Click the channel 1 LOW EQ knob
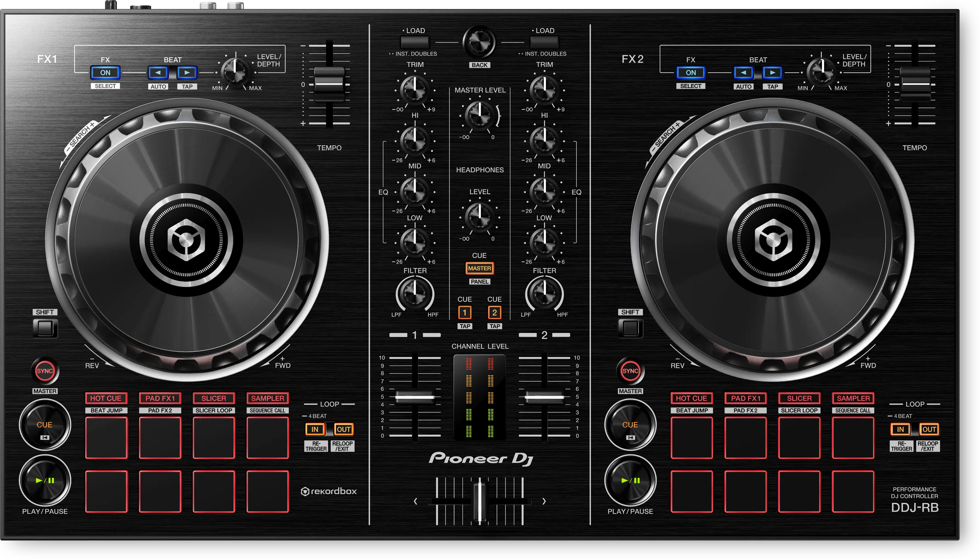 414,242
